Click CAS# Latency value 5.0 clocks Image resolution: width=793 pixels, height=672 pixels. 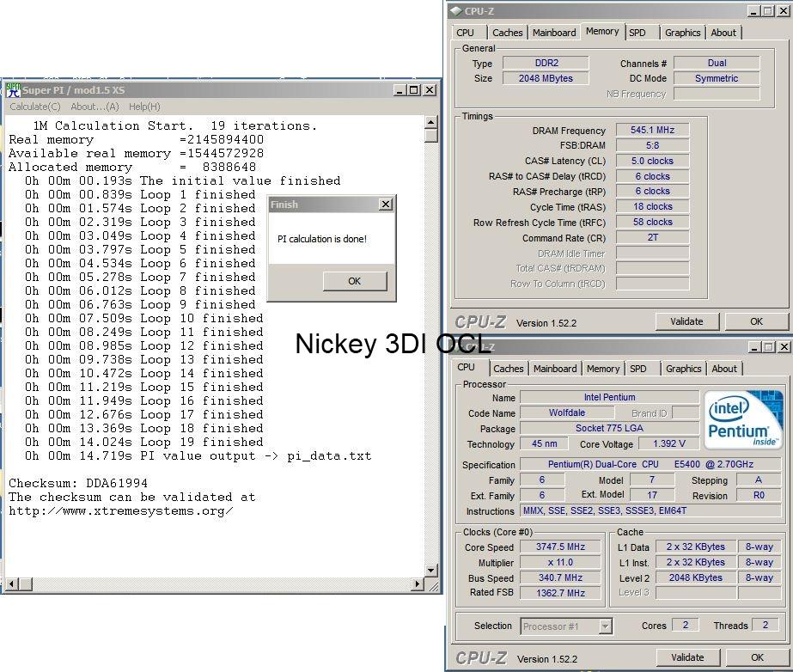(x=652, y=161)
